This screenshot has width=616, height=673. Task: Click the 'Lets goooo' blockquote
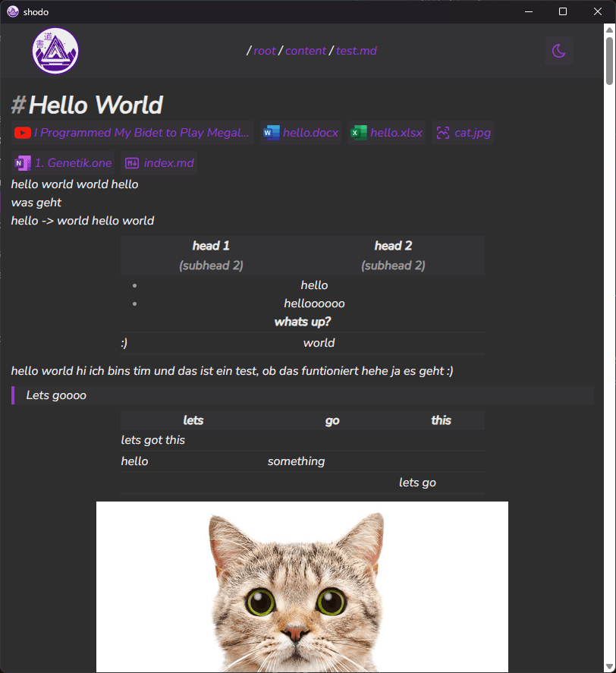pos(303,395)
